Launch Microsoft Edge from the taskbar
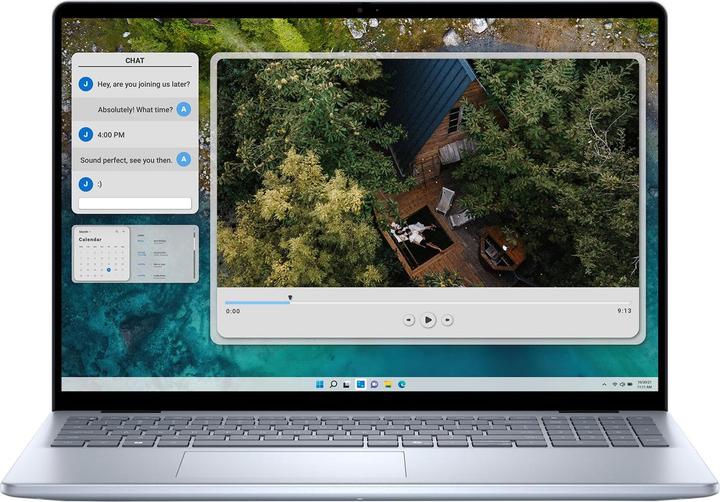This screenshot has width=720, height=502. (x=402, y=384)
